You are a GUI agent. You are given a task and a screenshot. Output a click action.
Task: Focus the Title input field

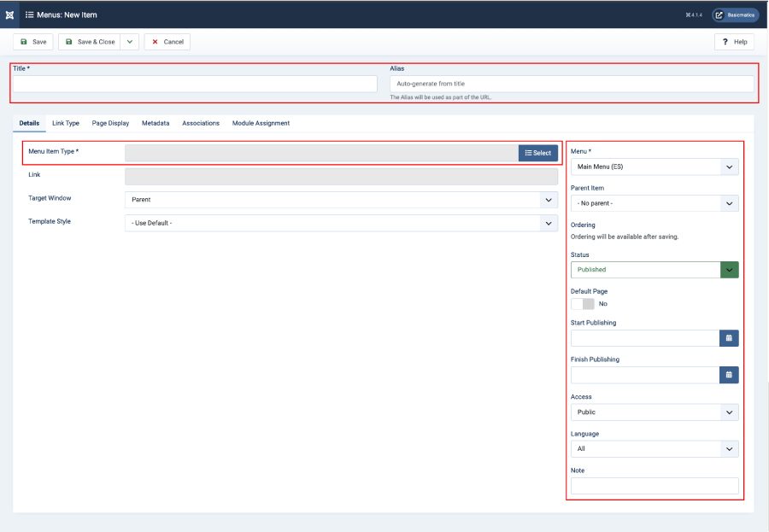click(195, 84)
